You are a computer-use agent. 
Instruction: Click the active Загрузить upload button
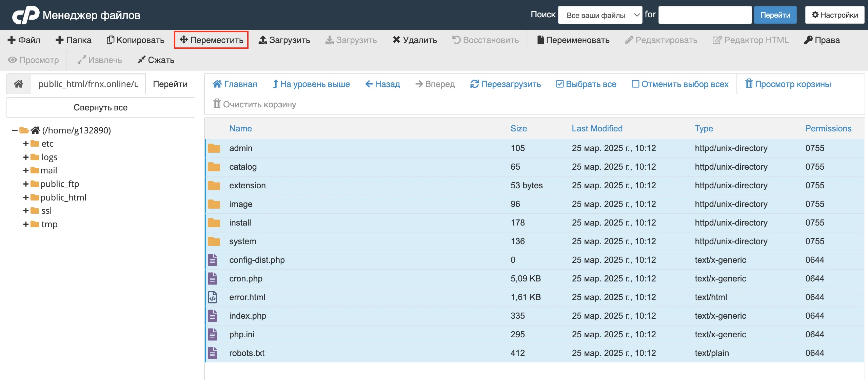[284, 40]
